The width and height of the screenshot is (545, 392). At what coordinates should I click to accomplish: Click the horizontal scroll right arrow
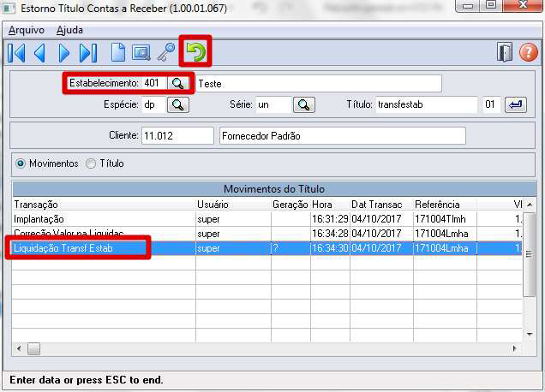(514, 348)
